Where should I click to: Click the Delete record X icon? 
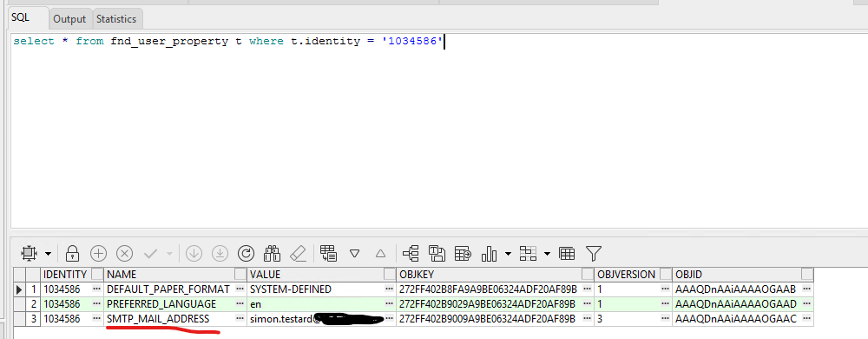124,254
